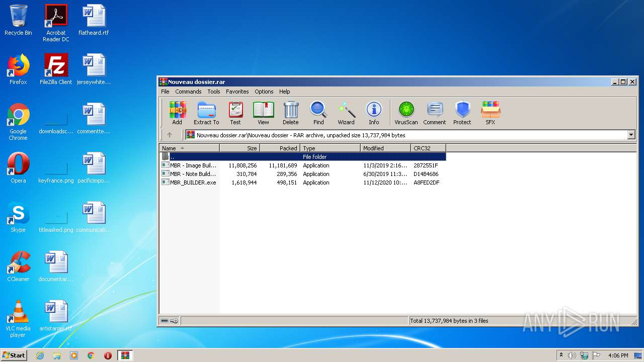Open the Commands menu
Screen dimensions: 644x362
[188, 92]
